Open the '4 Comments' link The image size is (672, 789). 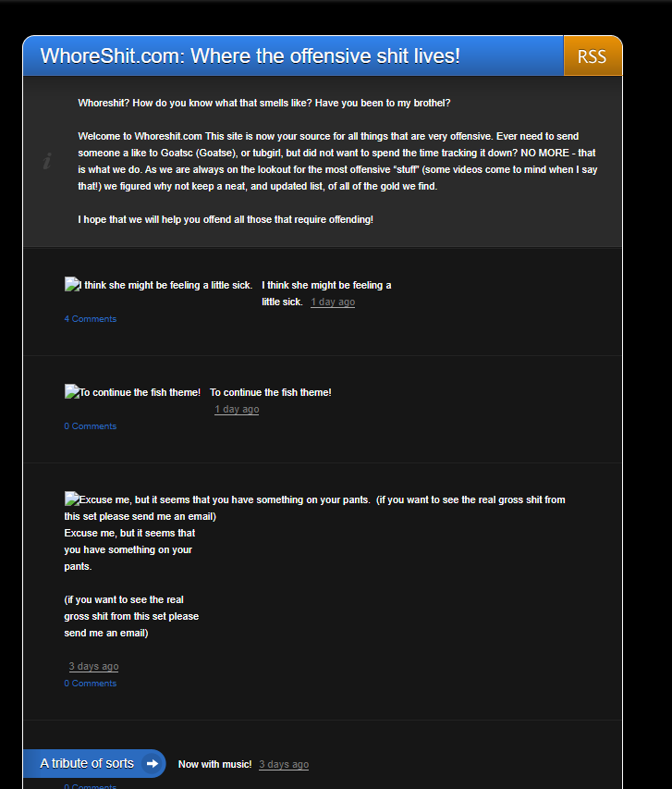90,319
